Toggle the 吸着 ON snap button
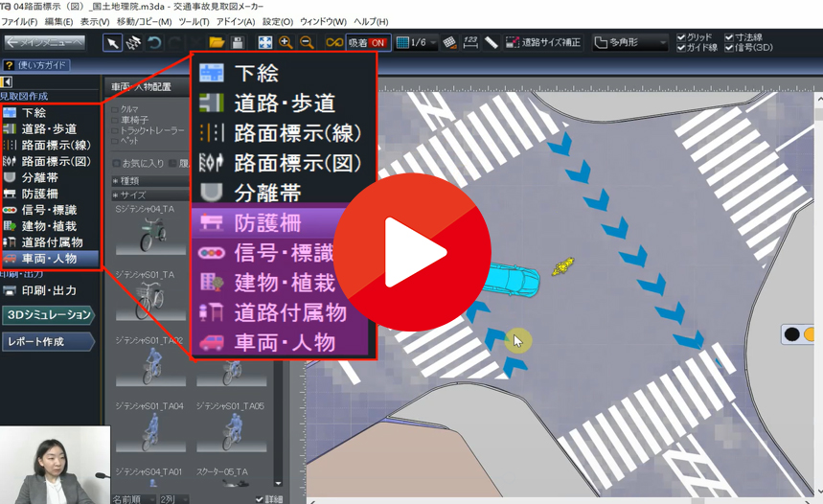Image resolution: width=823 pixels, height=504 pixels. click(368, 43)
